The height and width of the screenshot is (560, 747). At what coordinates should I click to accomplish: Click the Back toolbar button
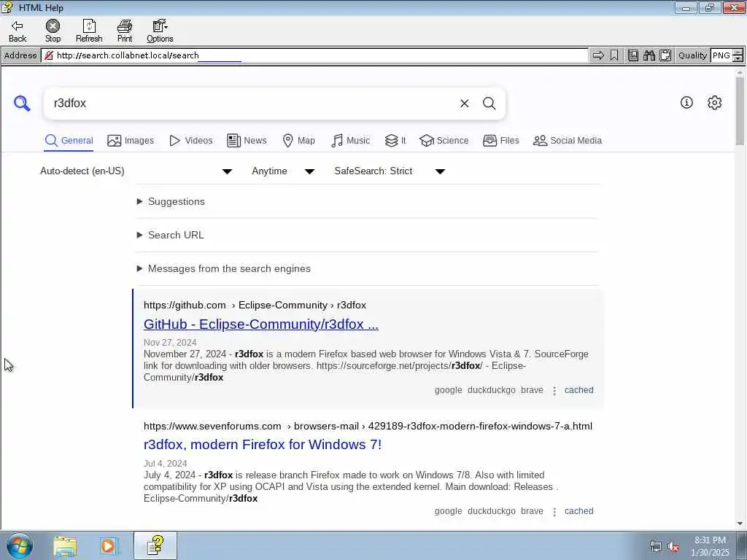point(18,31)
